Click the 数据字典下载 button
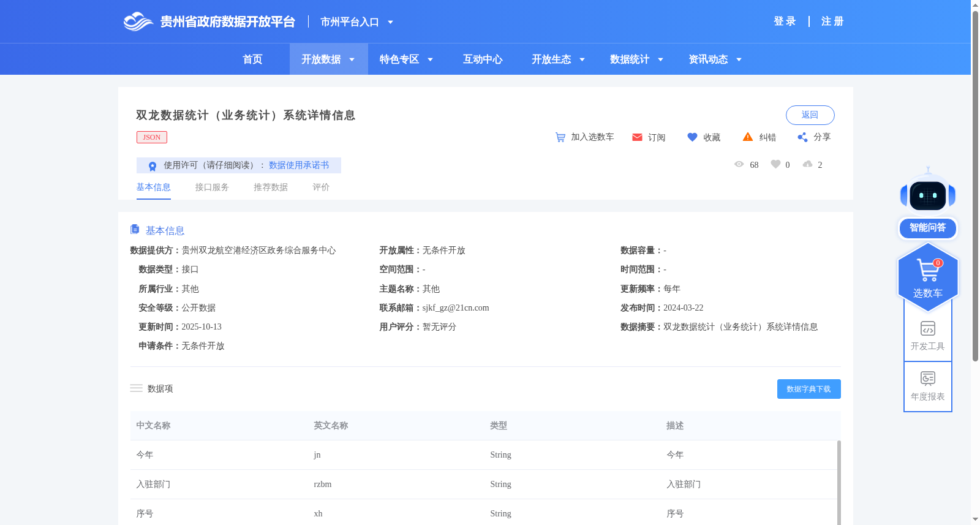The width and height of the screenshot is (980, 525). click(x=809, y=389)
